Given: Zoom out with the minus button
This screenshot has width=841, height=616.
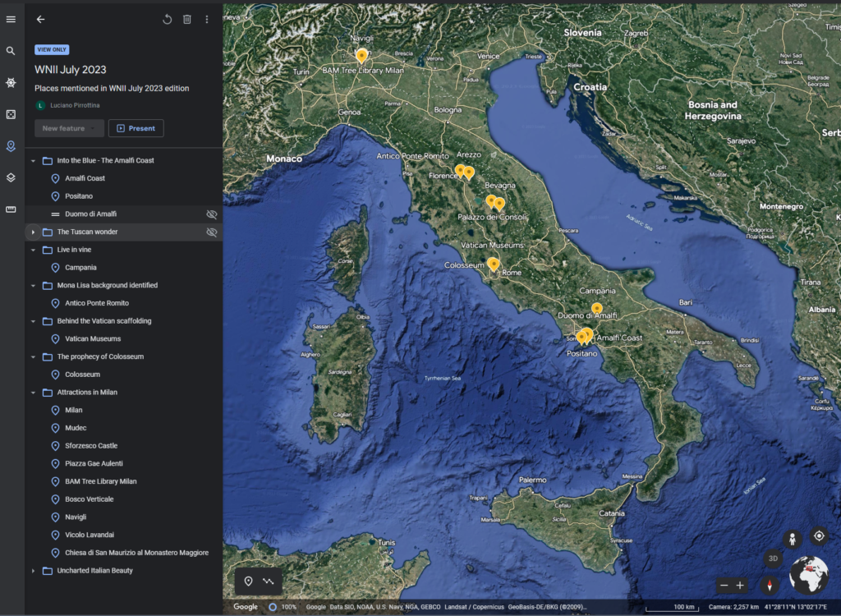Looking at the screenshot, I should (x=724, y=586).
